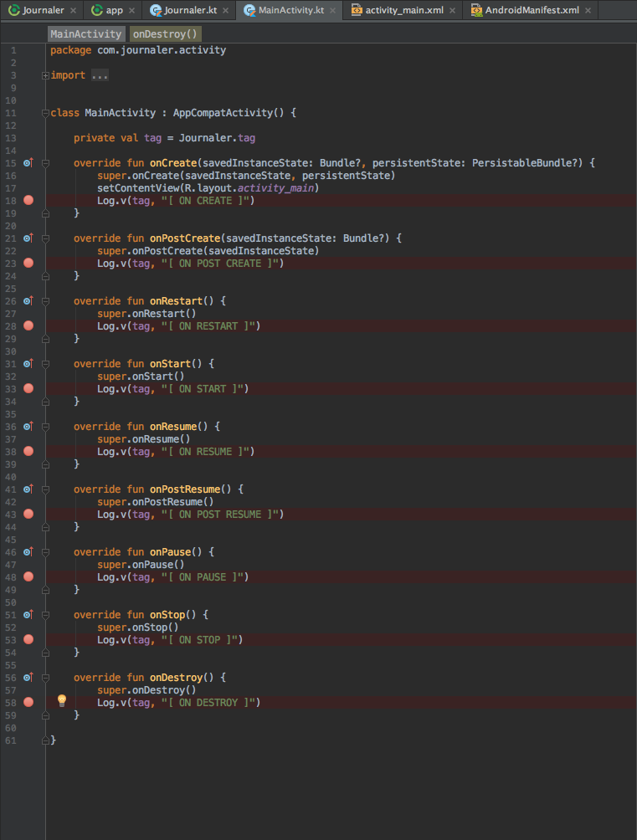Open the lightbulb intention actions
Image resolution: width=637 pixels, height=840 pixels.
pos(62,700)
